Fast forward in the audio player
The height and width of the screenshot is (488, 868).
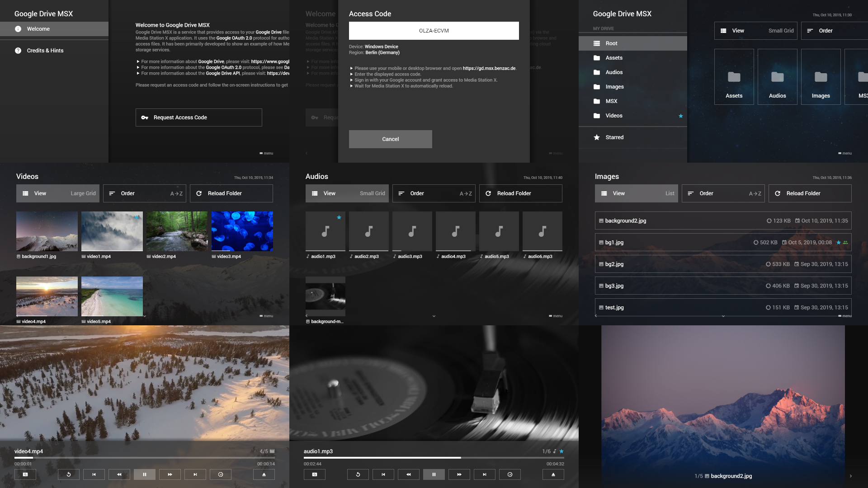tap(459, 474)
